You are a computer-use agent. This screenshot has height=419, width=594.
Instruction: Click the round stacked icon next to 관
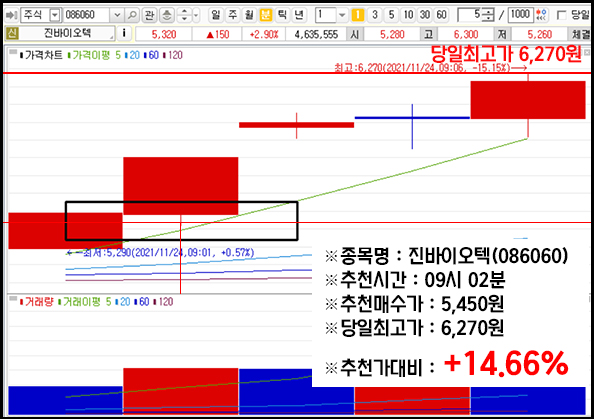tap(167, 15)
